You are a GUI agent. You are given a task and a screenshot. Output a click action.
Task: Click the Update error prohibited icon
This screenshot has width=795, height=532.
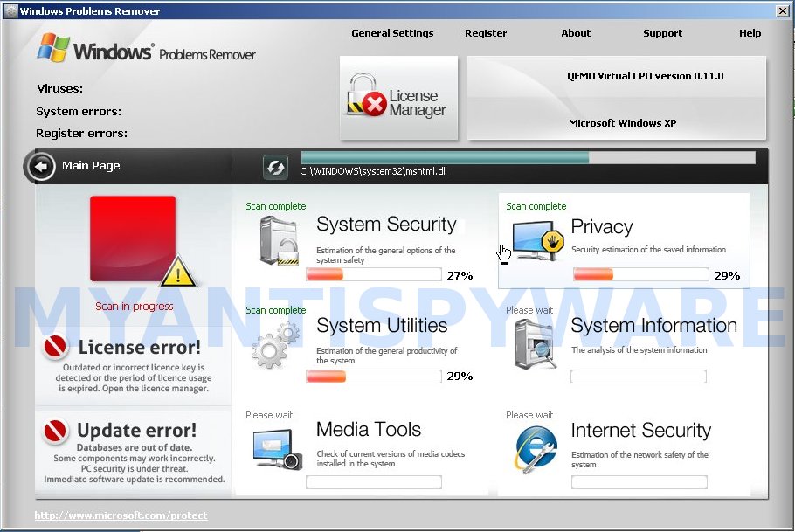[x=55, y=431]
